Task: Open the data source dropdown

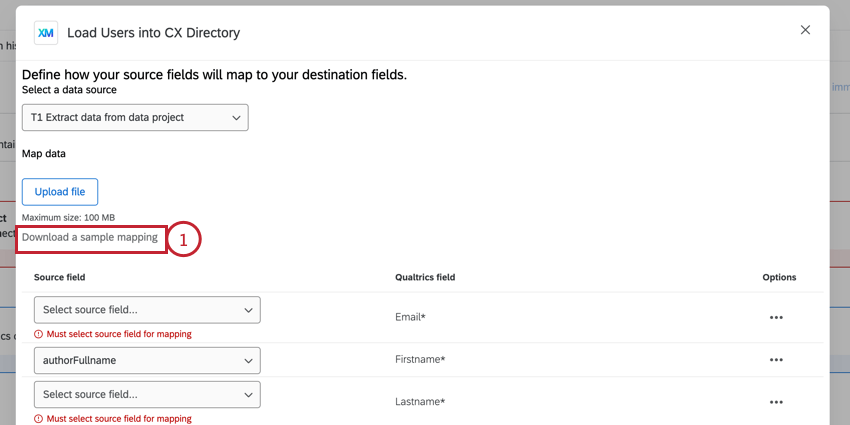Action: 135,117
